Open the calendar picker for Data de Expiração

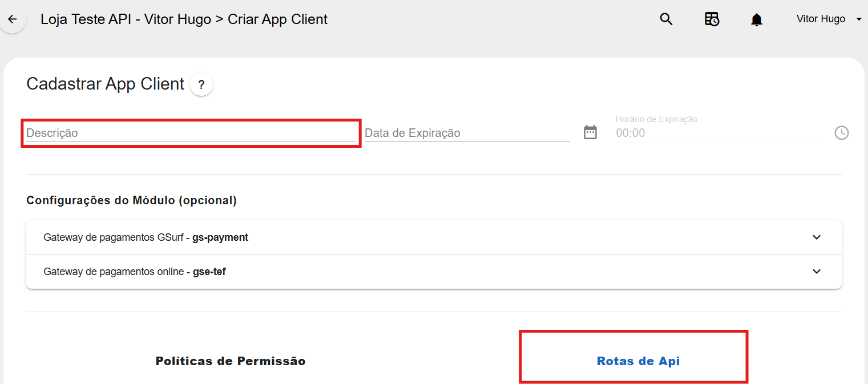point(590,132)
